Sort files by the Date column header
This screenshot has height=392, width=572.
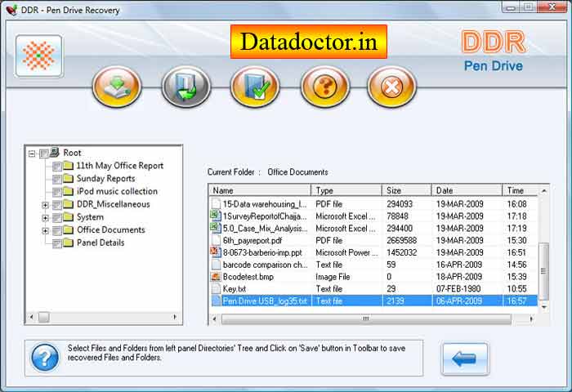(x=467, y=190)
